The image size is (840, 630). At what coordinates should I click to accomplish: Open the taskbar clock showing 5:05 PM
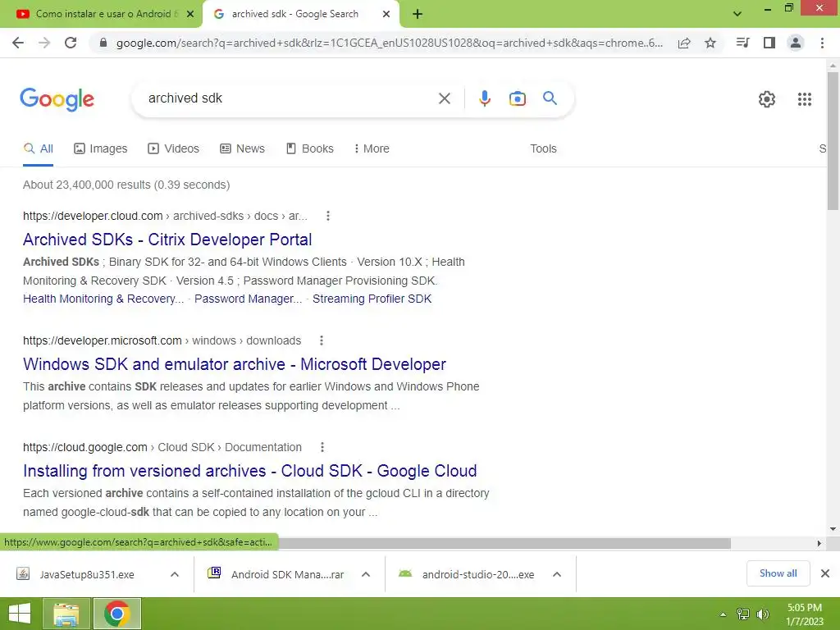coord(804,614)
